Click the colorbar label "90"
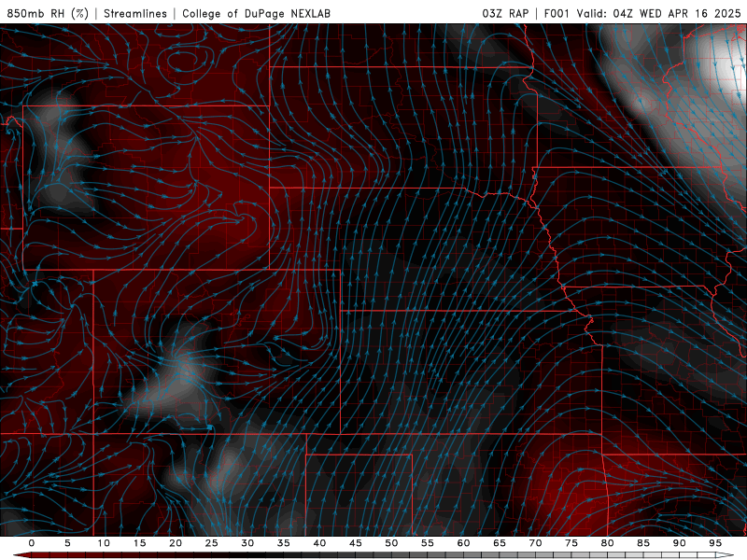Viewport: 747px width, 560px height. click(679, 543)
